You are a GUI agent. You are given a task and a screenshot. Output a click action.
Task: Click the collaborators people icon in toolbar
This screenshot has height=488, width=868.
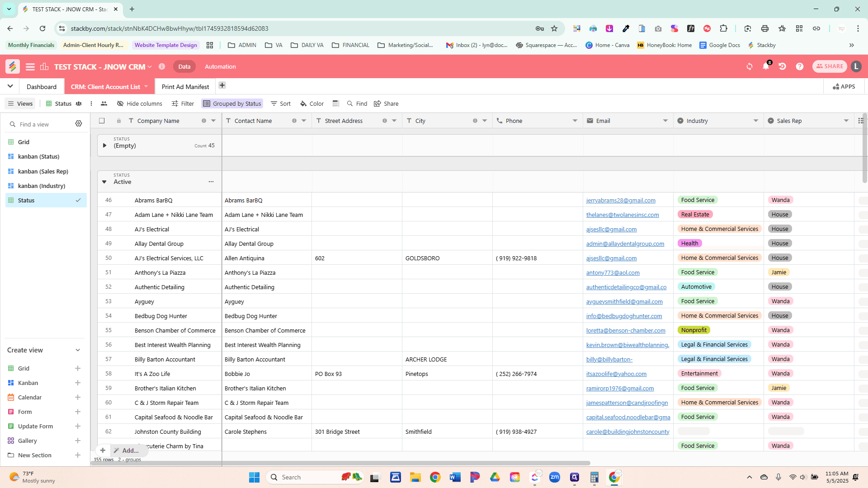[104, 103]
